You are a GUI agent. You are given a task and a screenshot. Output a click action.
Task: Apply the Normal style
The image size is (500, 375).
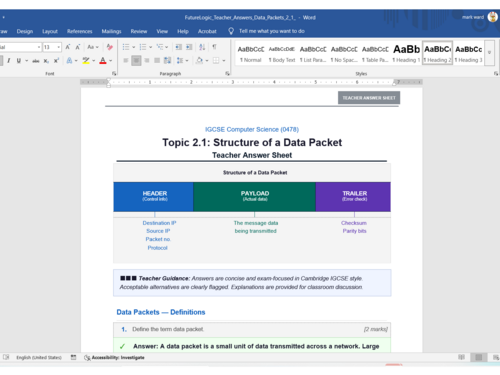(251, 53)
